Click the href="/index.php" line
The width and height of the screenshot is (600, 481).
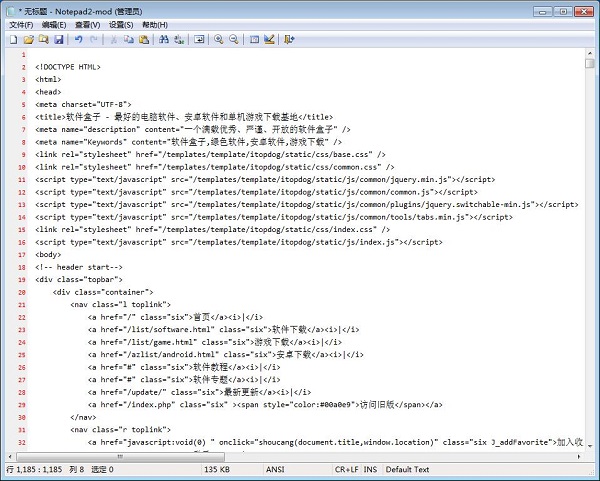pos(265,404)
